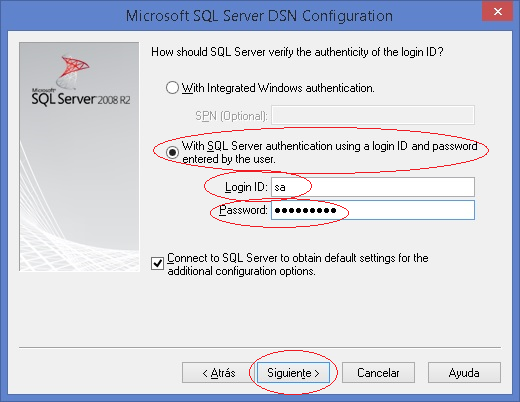Click into the Password field

(x=373, y=210)
